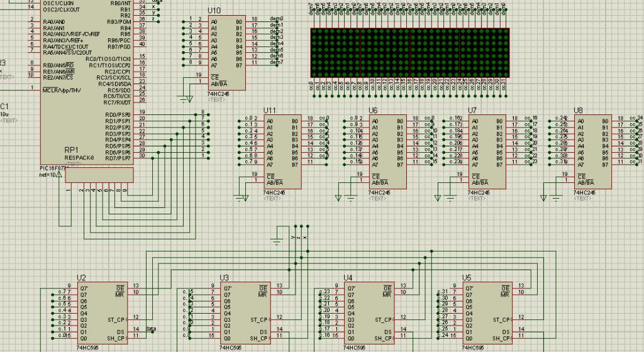Click the CE pin name on U10

pyautogui.click(x=215, y=77)
